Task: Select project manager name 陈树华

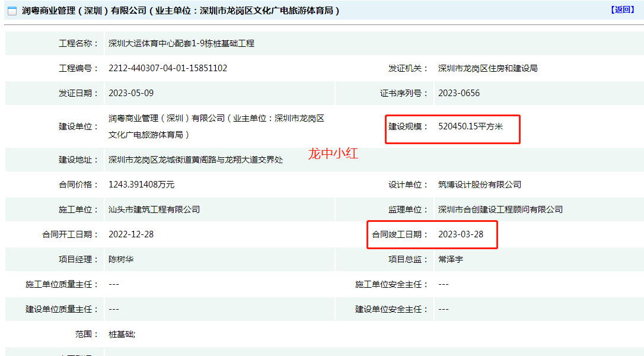Action: (121, 259)
